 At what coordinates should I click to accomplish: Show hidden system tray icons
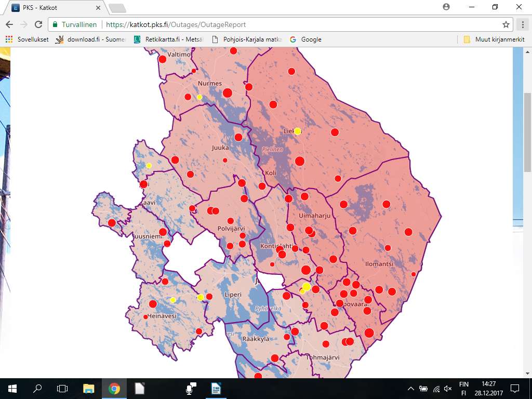411,389
